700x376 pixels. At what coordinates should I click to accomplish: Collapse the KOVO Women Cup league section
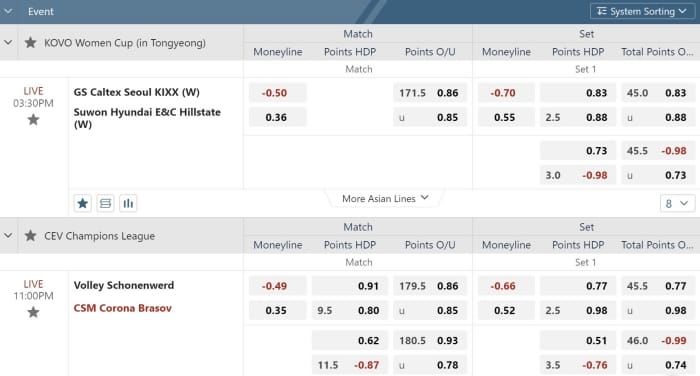tap(8, 42)
